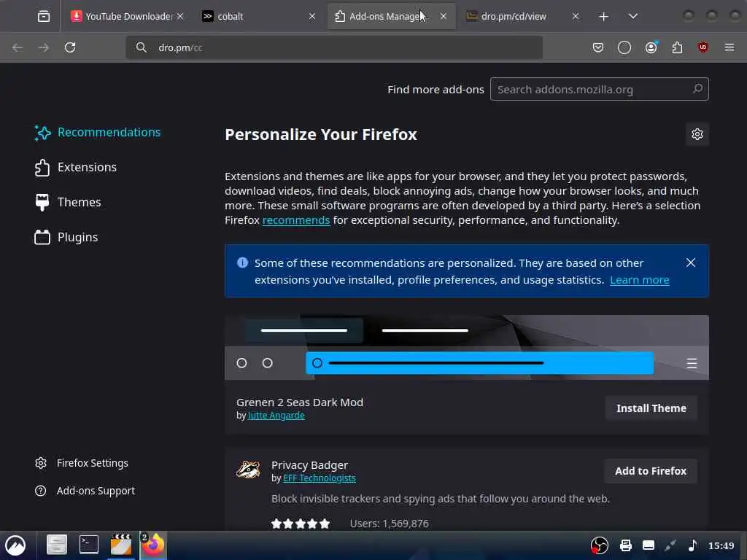Screen dimensions: 747x560
Task: Click the info icon in the notice banner
Action: pyautogui.click(x=242, y=262)
